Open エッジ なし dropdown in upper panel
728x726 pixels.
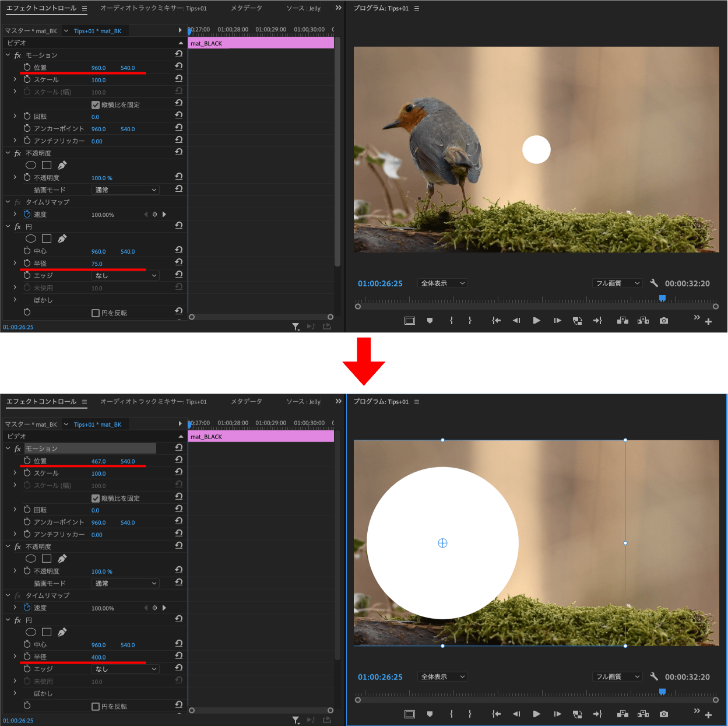point(126,276)
